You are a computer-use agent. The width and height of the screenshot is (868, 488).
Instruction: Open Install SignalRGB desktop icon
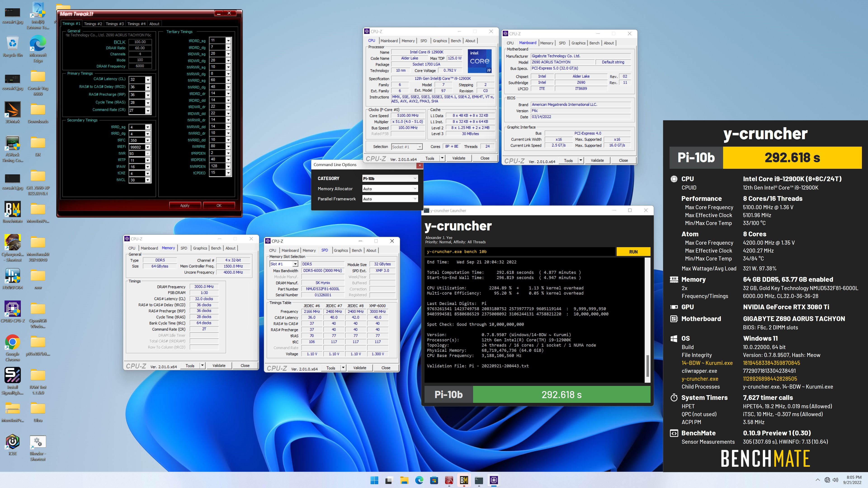point(12,381)
